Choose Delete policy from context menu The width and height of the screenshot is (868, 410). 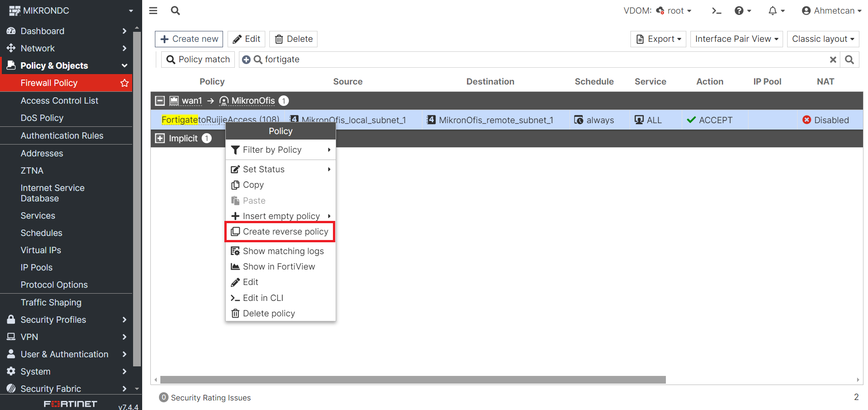click(280, 313)
